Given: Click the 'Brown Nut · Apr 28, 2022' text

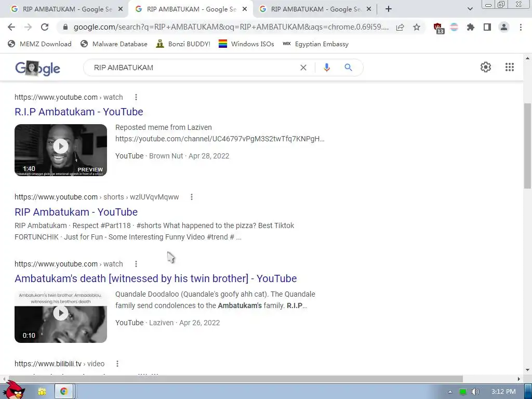Looking at the screenshot, I should [x=189, y=156].
